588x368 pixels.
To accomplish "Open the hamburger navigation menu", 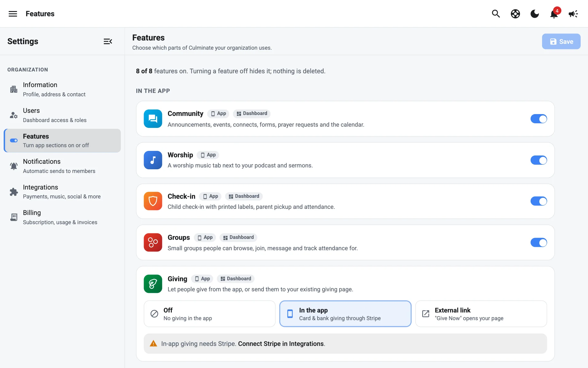I will tap(13, 14).
